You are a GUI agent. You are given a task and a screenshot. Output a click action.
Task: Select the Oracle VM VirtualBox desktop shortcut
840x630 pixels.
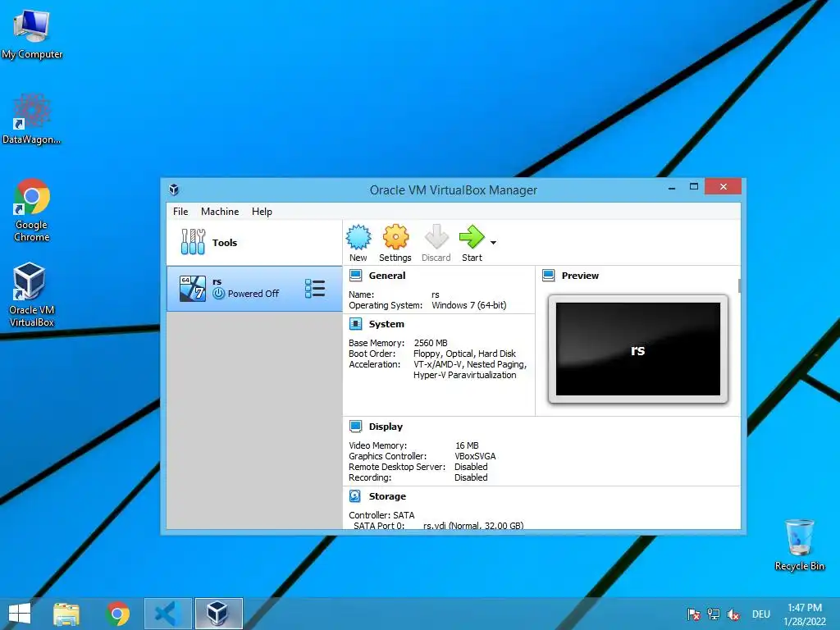click(x=32, y=294)
